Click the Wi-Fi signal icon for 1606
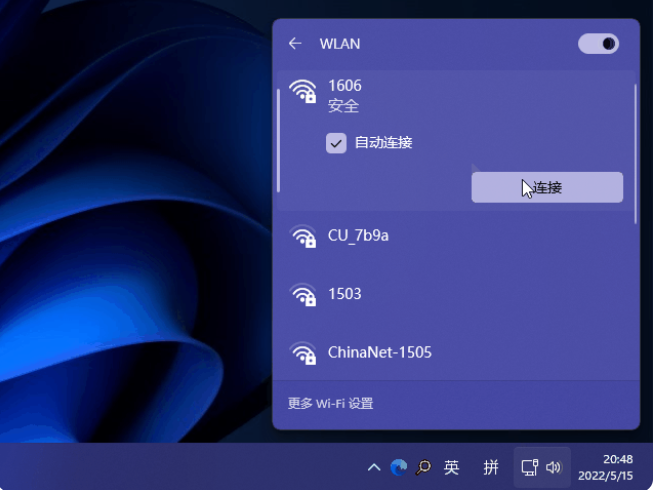 (302, 93)
